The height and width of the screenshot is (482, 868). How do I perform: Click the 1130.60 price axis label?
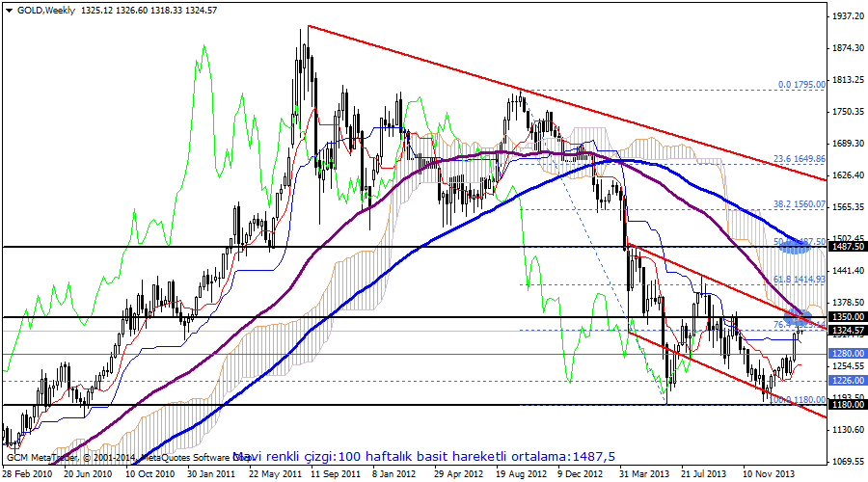pos(848,429)
